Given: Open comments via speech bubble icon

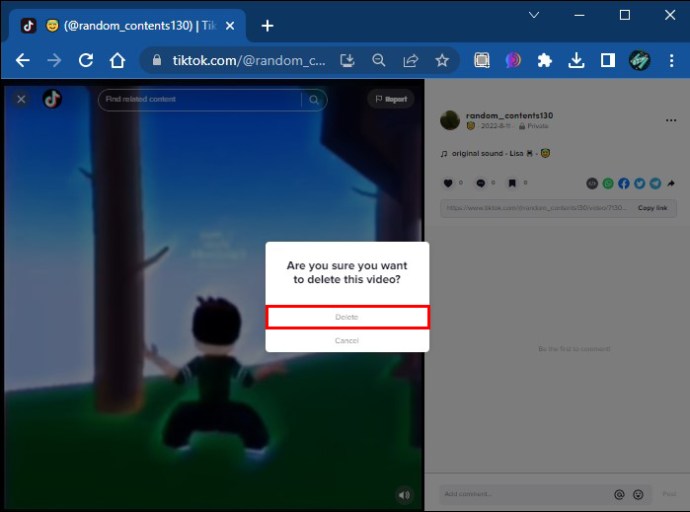Looking at the screenshot, I should [481, 183].
